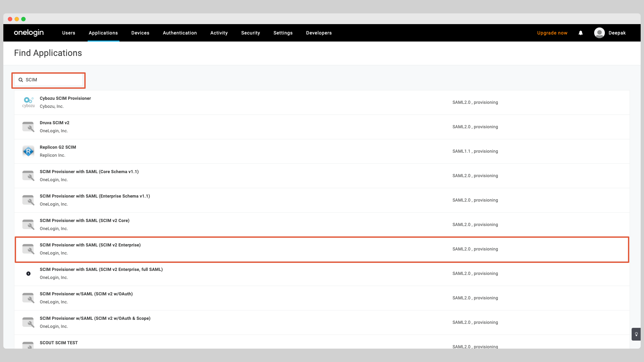Click the info icon beside SCIM v2 Enterprise full SAML
The height and width of the screenshot is (362, 644).
[28, 273]
